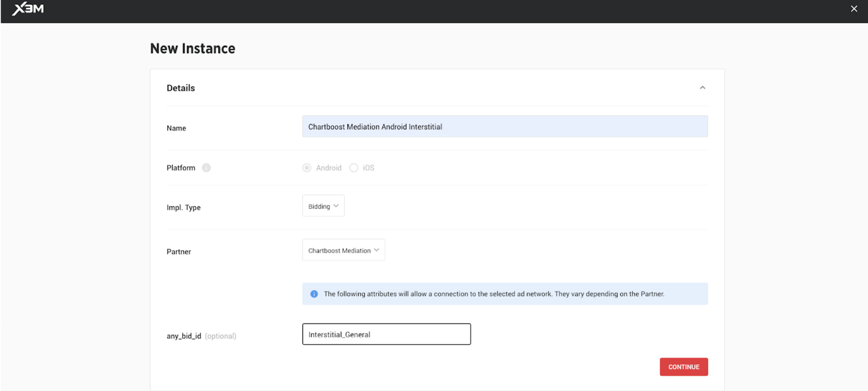Close the New Instance dialog
Viewport: 868px width, 391px height.
point(854,9)
